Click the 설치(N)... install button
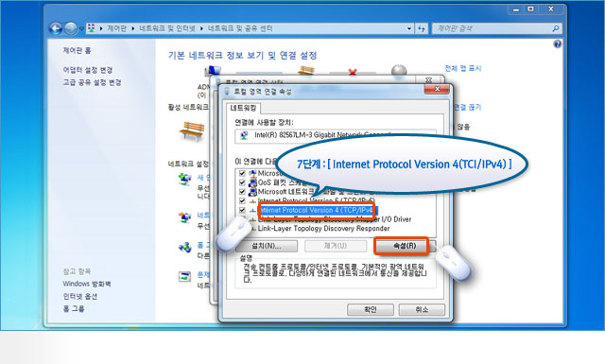605x364 pixels. pos(267,246)
